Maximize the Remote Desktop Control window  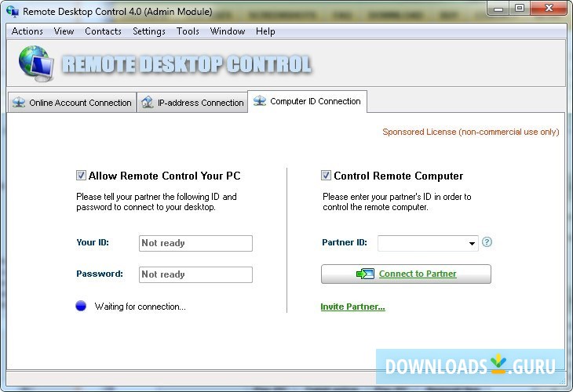click(x=520, y=9)
